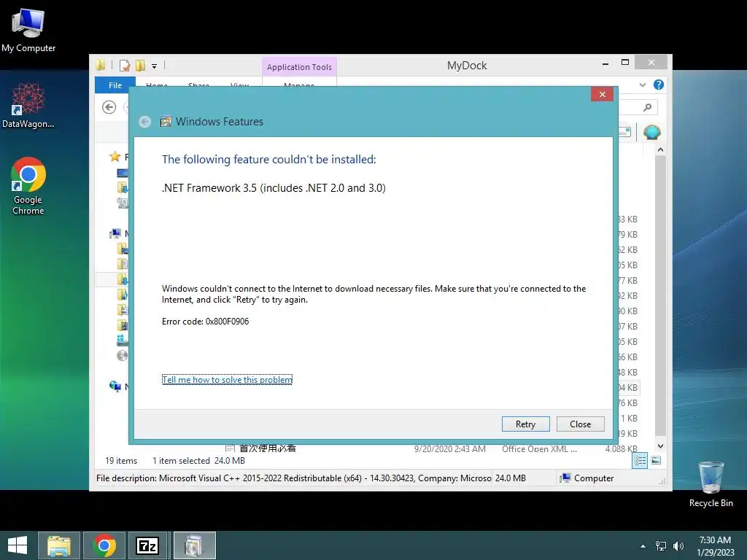Click the taskbar clock showing 7:30 AM
The image size is (747, 560).
point(715,546)
